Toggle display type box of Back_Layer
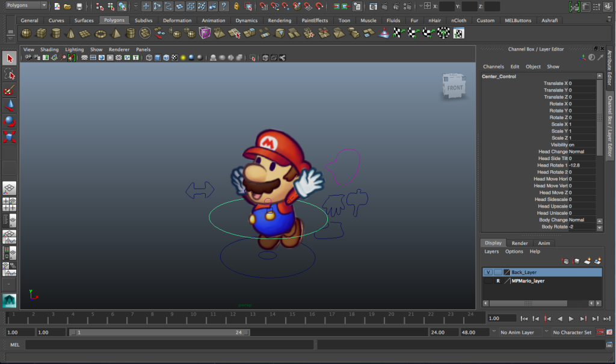616x364 pixels. tap(497, 273)
